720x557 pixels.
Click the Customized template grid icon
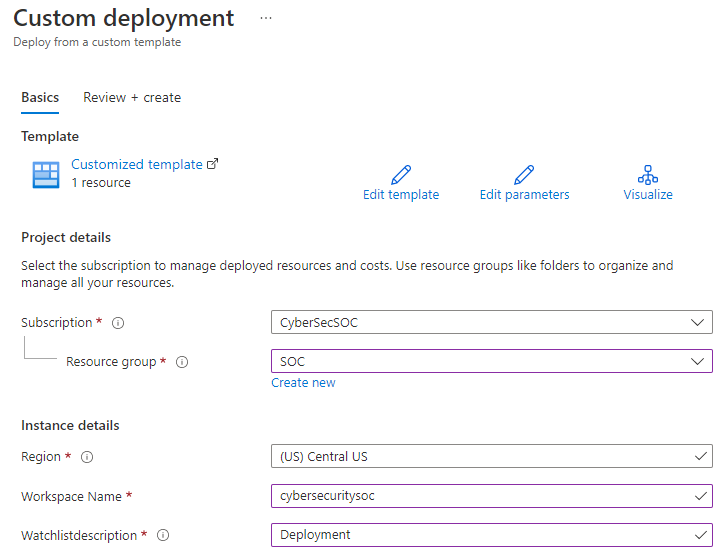click(46, 174)
